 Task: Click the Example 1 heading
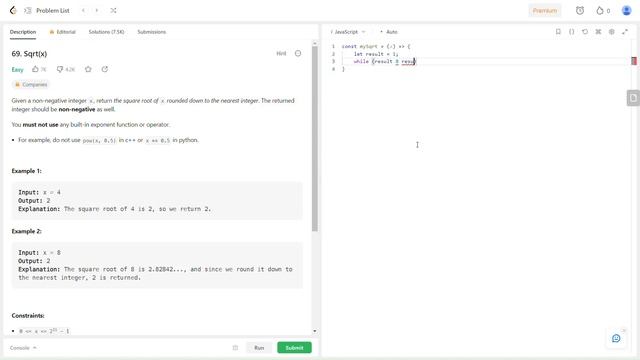coord(27,171)
